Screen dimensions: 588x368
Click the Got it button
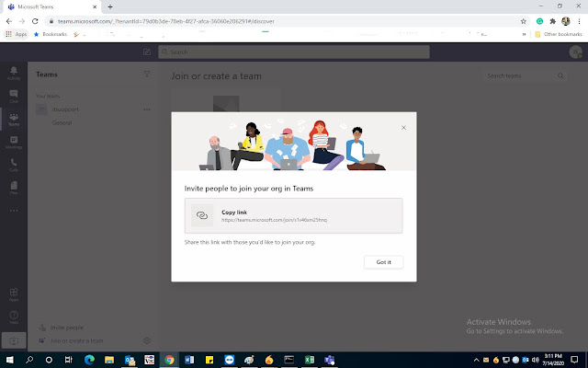(x=384, y=262)
